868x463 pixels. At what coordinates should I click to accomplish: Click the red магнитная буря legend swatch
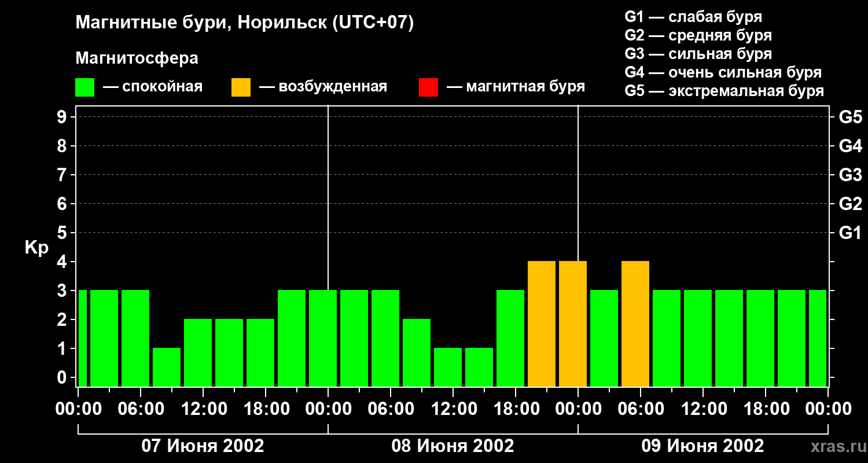click(428, 87)
